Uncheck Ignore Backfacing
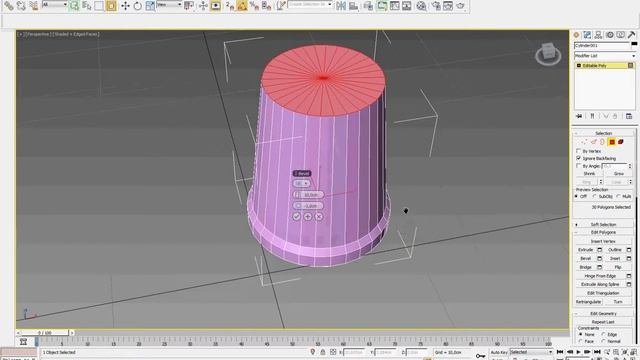 tap(578, 158)
